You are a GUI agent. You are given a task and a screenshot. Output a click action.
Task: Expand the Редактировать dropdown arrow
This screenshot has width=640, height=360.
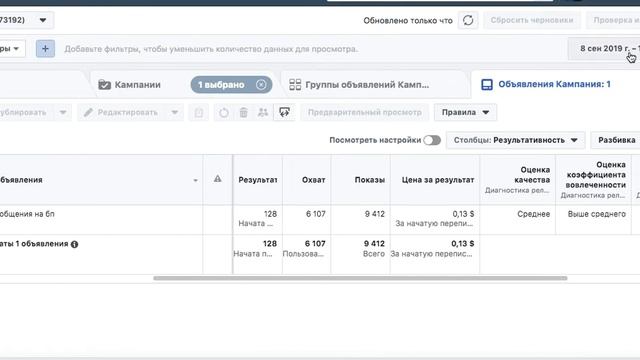174,112
